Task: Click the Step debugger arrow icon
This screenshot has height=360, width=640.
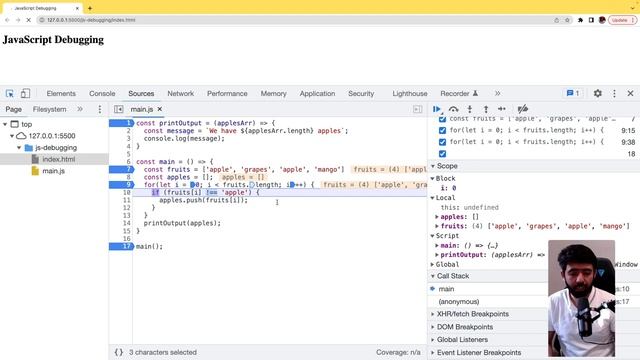Action: (502, 109)
